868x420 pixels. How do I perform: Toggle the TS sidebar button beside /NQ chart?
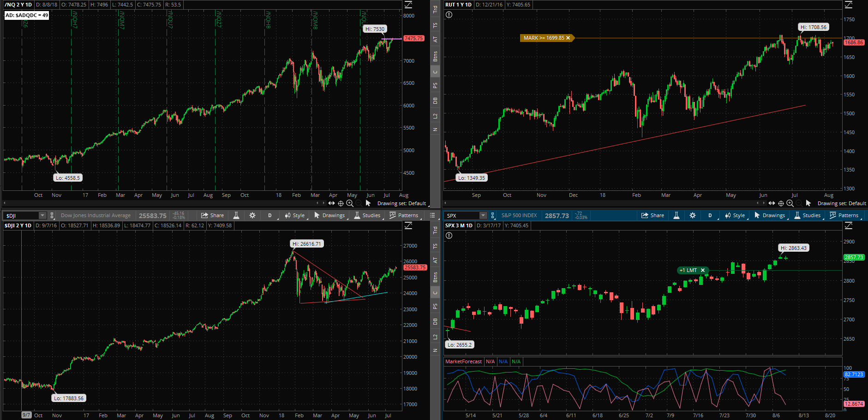coord(435,25)
